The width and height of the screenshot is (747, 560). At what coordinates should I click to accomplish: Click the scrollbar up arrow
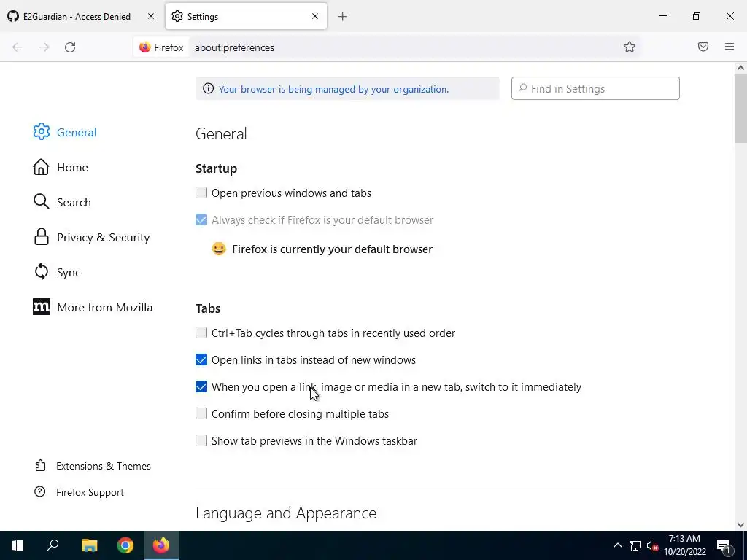[740, 68]
